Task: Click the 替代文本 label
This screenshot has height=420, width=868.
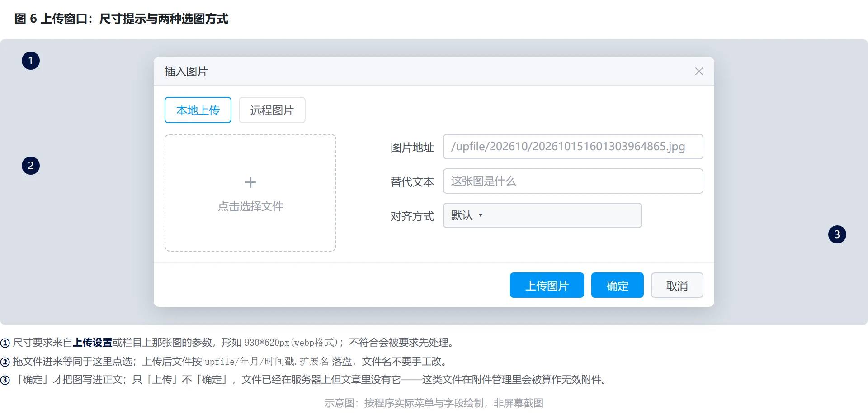Action: [x=412, y=182]
